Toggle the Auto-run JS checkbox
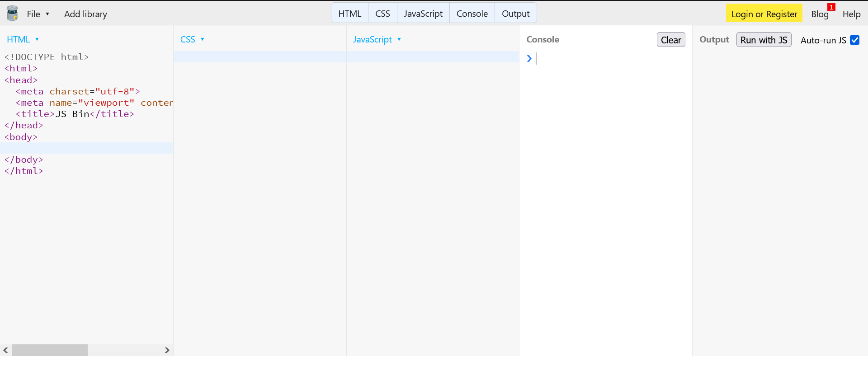The image size is (868, 385). (854, 40)
